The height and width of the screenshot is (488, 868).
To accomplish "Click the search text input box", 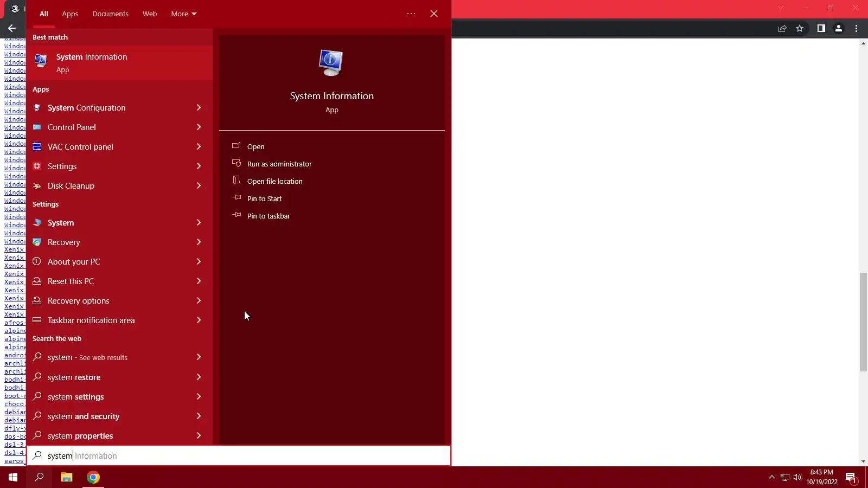I will point(239,455).
